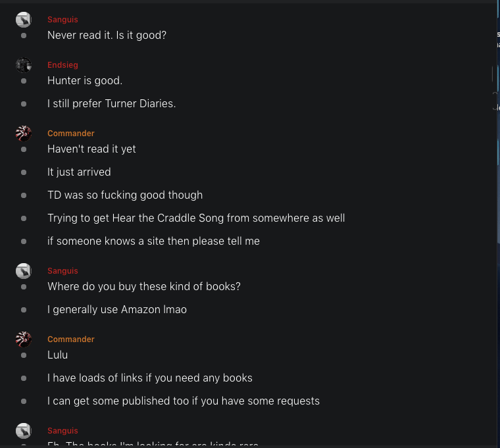The height and width of the screenshot is (448, 500).
Task: Select the message "I still prefer Turner Diaries."
Action: pyautogui.click(x=111, y=104)
